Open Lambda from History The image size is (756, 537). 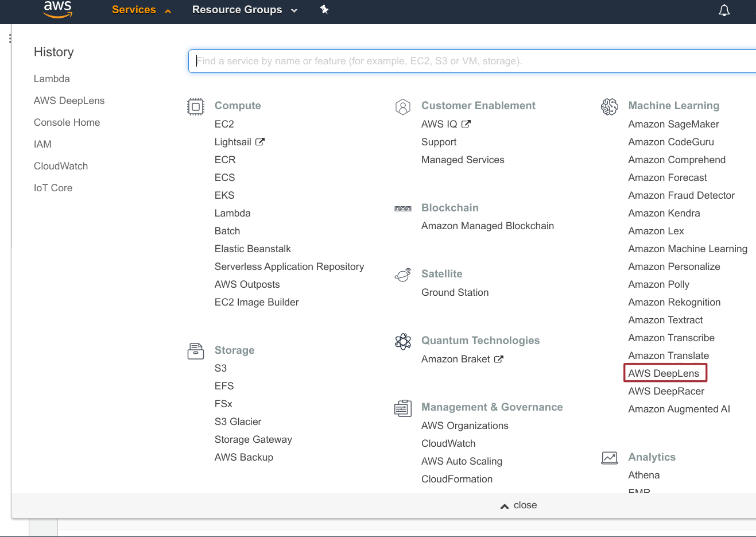[52, 79]
